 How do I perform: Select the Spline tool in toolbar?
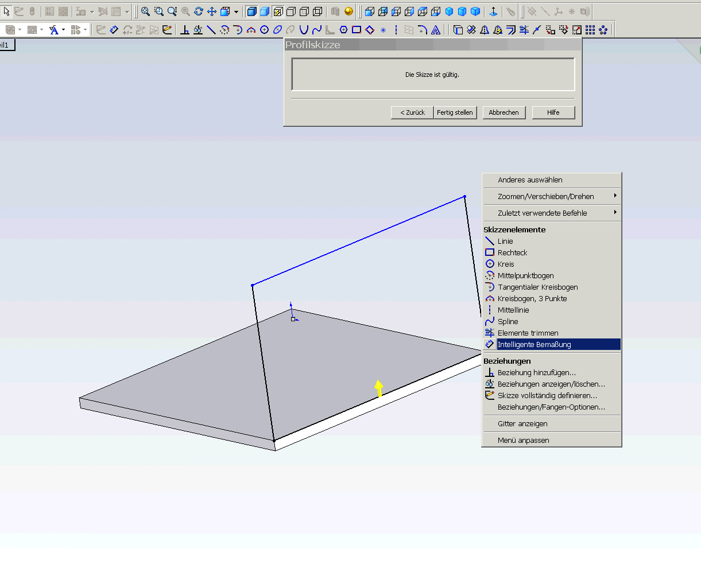317,29
